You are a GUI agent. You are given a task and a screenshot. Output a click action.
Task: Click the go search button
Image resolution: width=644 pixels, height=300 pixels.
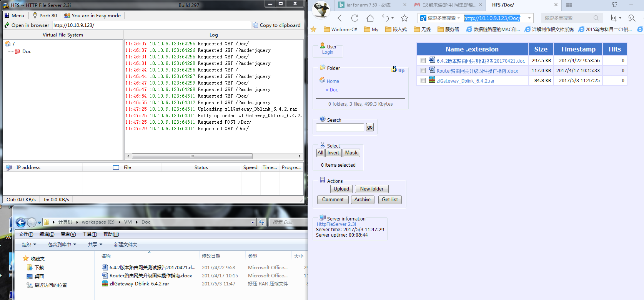coord(370,128)
